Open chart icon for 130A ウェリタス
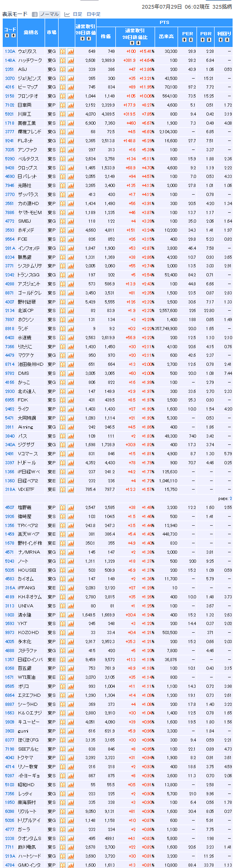This screenshot has width=238, height=868. (x=71, y=51)
